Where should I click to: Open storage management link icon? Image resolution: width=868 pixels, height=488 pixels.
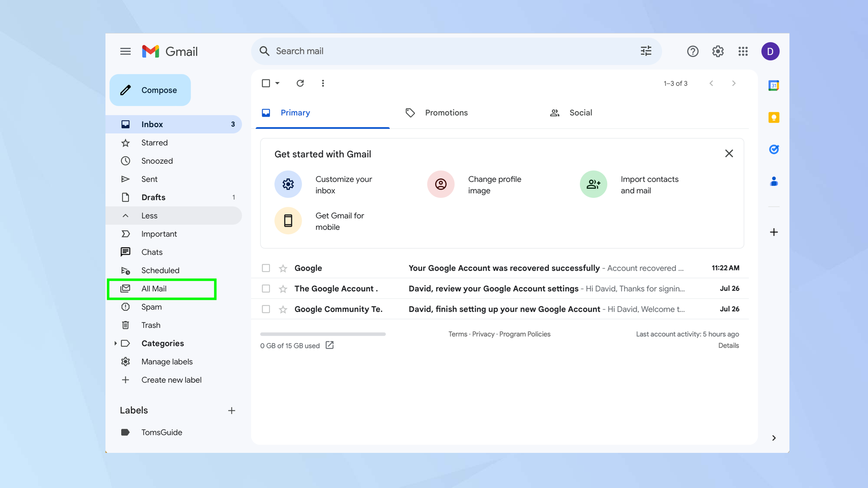330,345
